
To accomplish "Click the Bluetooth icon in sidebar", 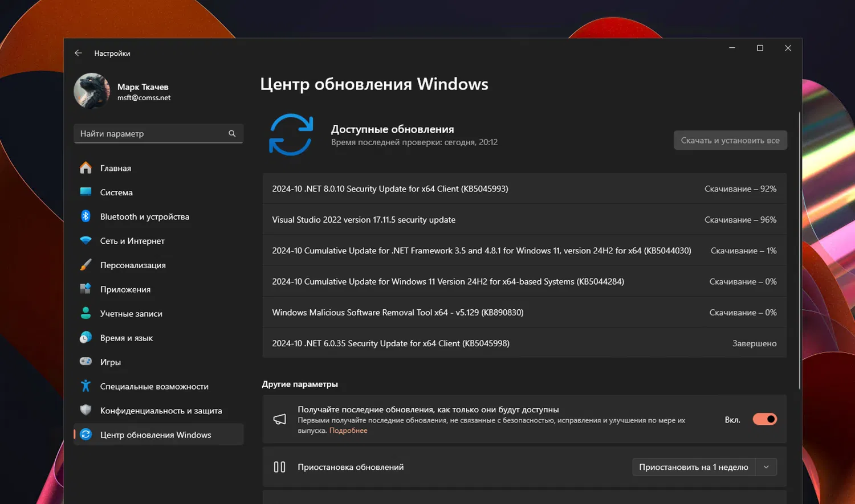I will 85,216.
